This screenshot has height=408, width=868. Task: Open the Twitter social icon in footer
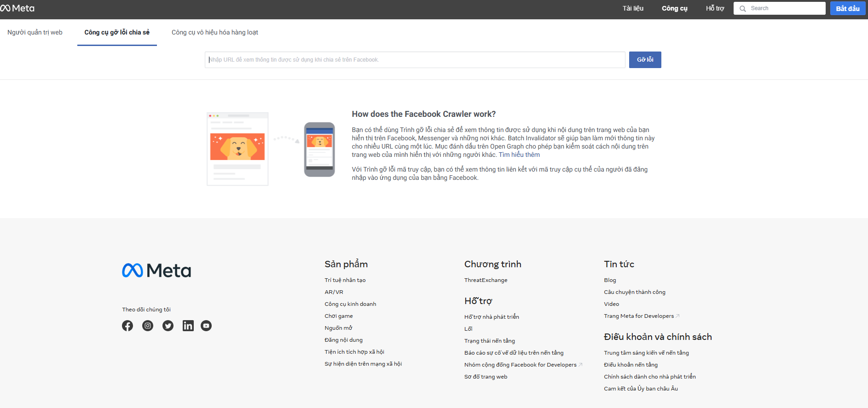point(168,326)
